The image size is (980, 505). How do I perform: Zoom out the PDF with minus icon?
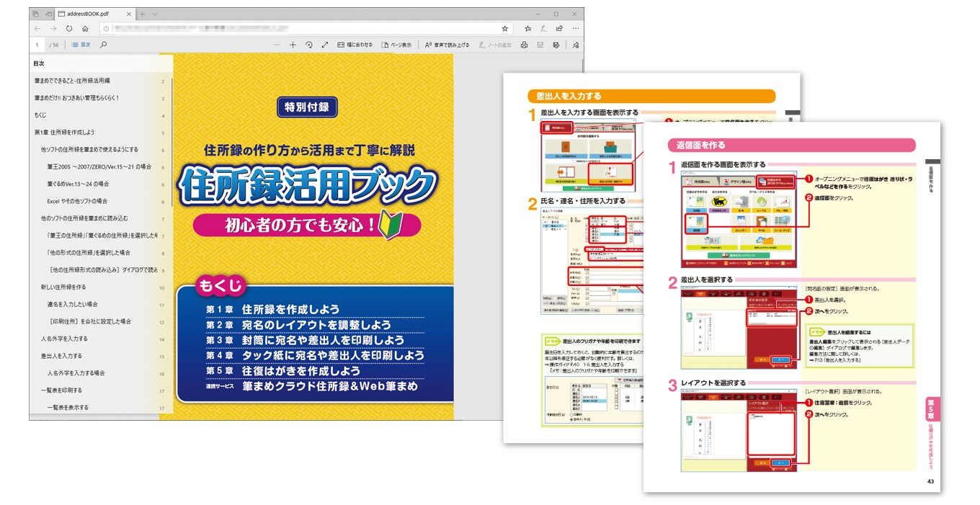(x=277, y=45)
